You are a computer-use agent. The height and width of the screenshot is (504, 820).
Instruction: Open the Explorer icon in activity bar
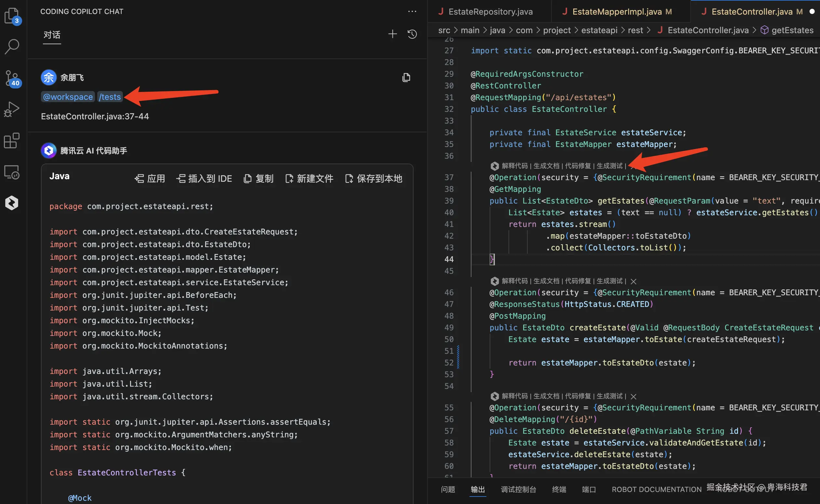tap(12, 16)
